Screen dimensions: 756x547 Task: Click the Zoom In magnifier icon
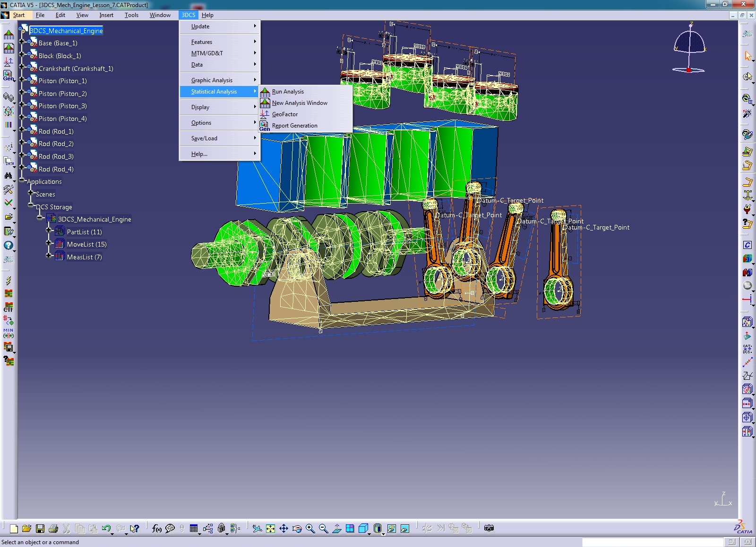coord(310,529)
